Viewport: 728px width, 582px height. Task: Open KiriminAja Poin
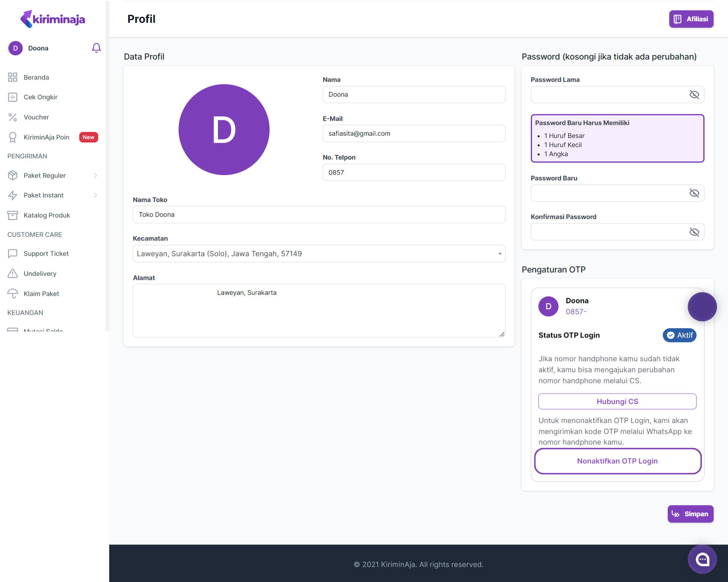pyautogui.click(x=46, y=137)
